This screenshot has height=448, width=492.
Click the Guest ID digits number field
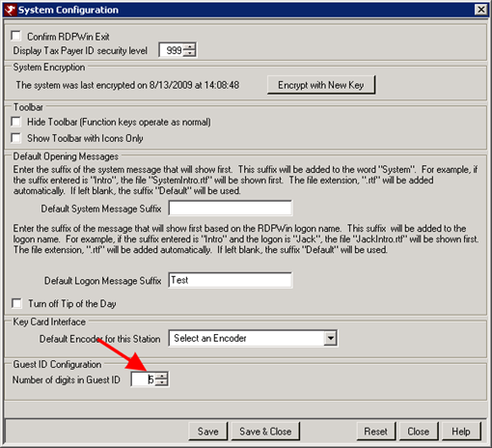(144, 379)
